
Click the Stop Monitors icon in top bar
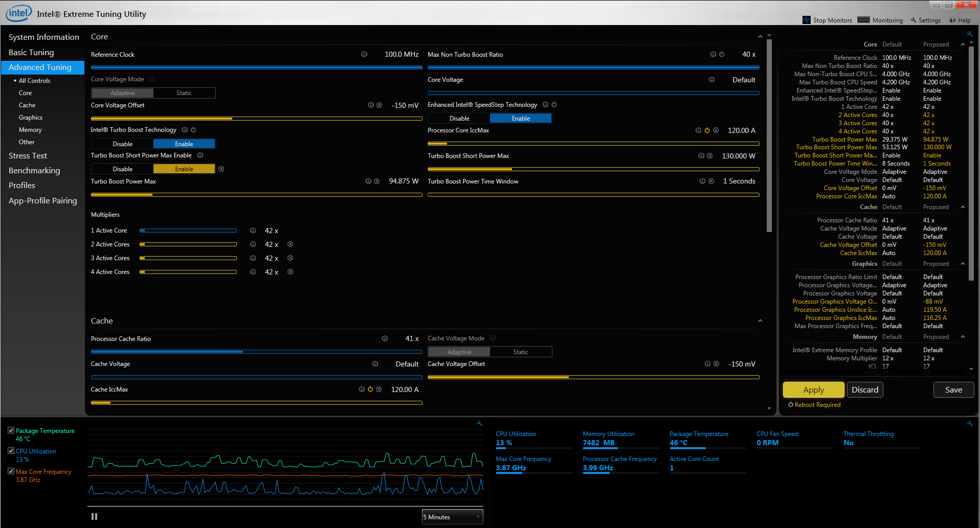point(807,20)
